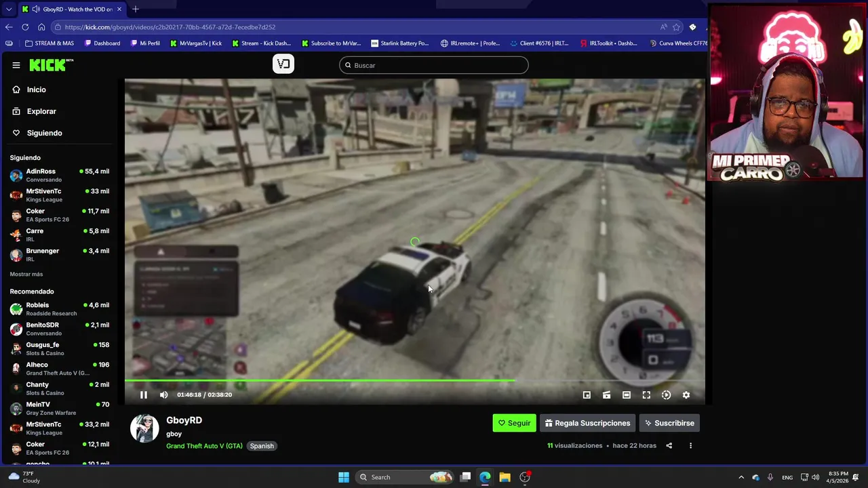Viewport: 868px width, 488px height.
Task: Click the read aloud icon in address bar
Action: click(663, 27)
